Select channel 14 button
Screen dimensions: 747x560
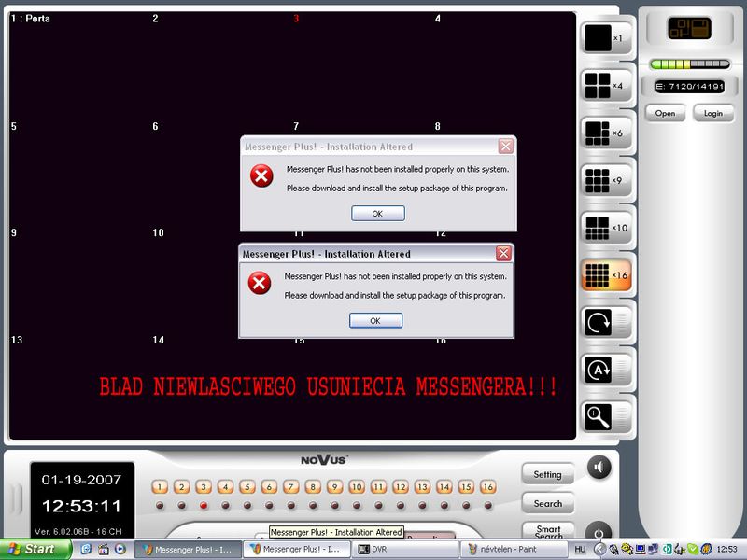[444, 486]
